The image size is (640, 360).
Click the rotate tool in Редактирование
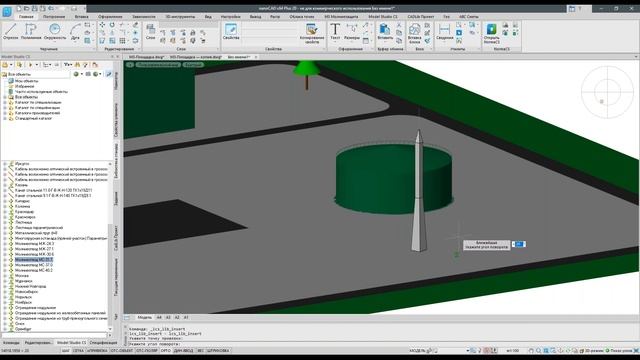coord(112,25)
